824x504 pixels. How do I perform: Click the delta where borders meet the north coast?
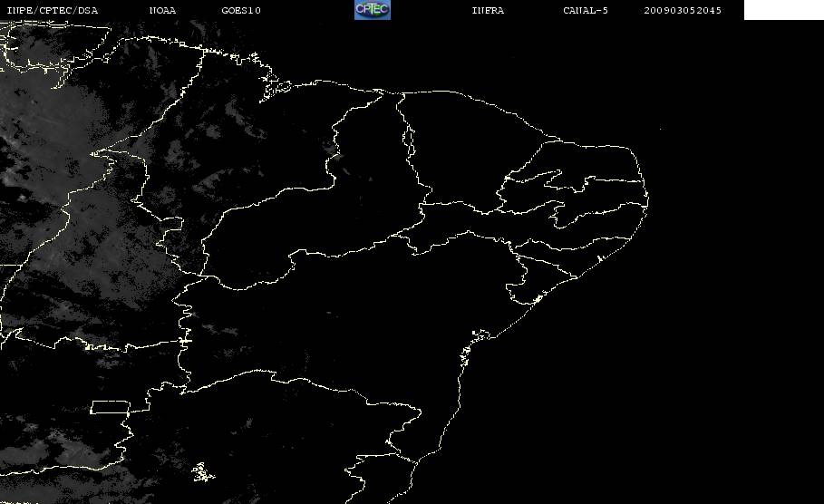coord(380,92)
